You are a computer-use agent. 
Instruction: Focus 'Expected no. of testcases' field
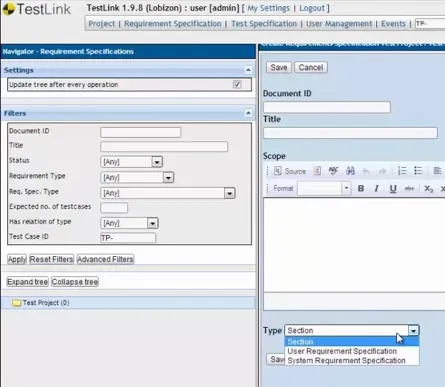pos(114,208)
